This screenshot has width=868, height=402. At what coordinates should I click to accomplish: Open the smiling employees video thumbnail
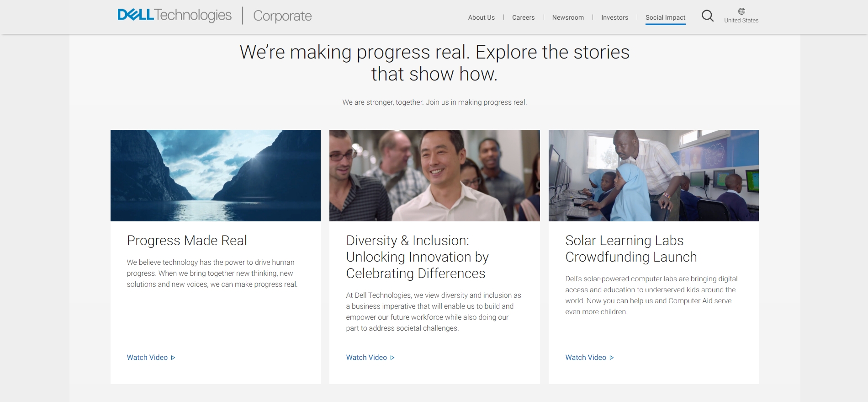(x=434, y=176)
